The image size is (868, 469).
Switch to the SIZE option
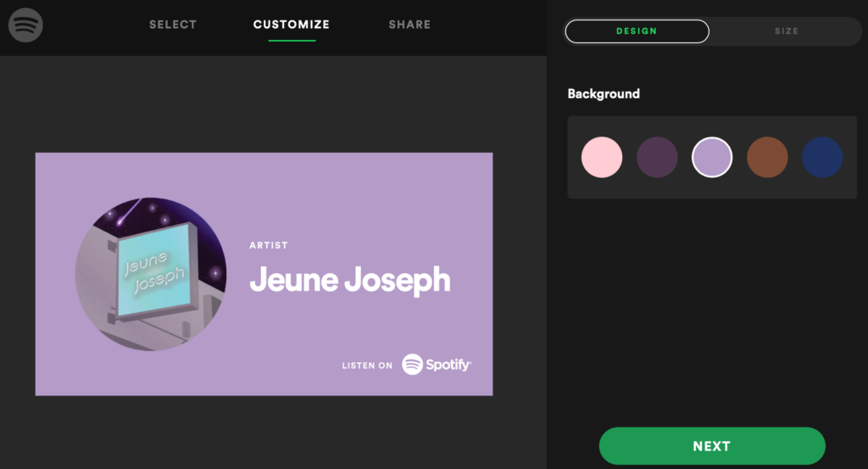tap(786, 31)
